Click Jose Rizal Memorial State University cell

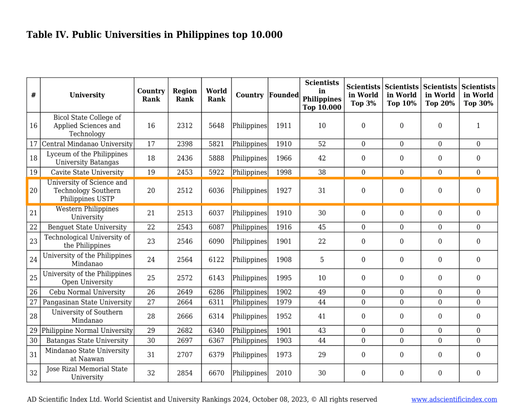coord(87,373)
